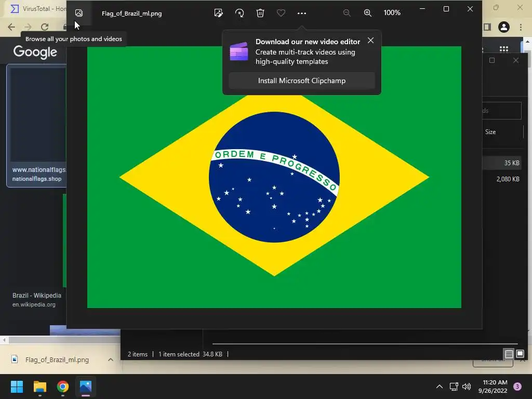Click the Photos filename title text

(x=131, y=14)
